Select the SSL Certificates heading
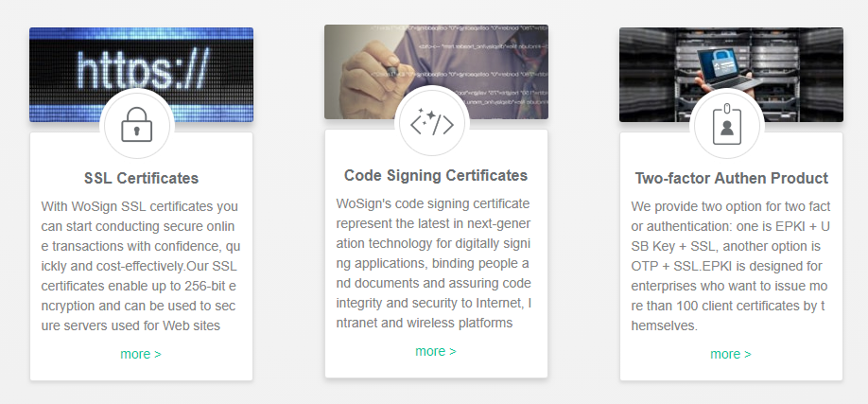The width and height of the screenshot is (868, 404). click(x=141, y=179)
